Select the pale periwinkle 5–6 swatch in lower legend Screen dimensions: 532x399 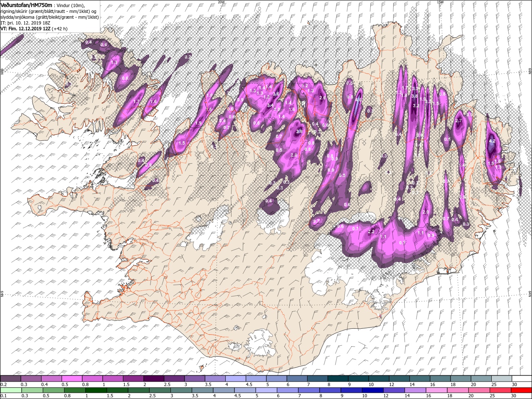click(266, 390)
